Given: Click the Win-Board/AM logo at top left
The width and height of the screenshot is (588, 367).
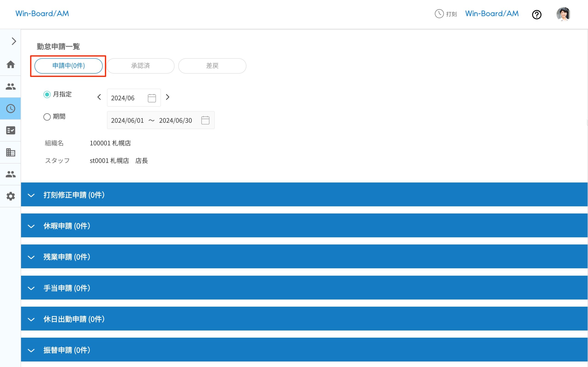Looking at the screenshot, I should (42, 14).
